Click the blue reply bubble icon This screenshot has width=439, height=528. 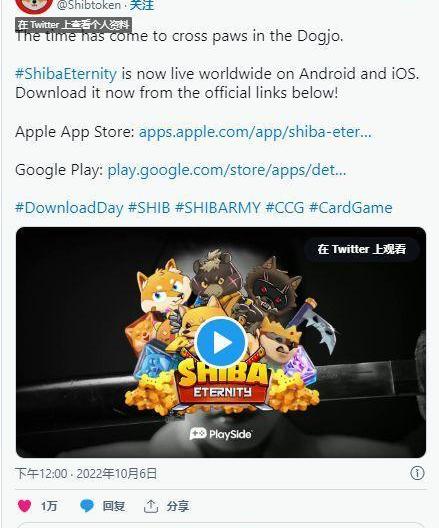point(87,506)
